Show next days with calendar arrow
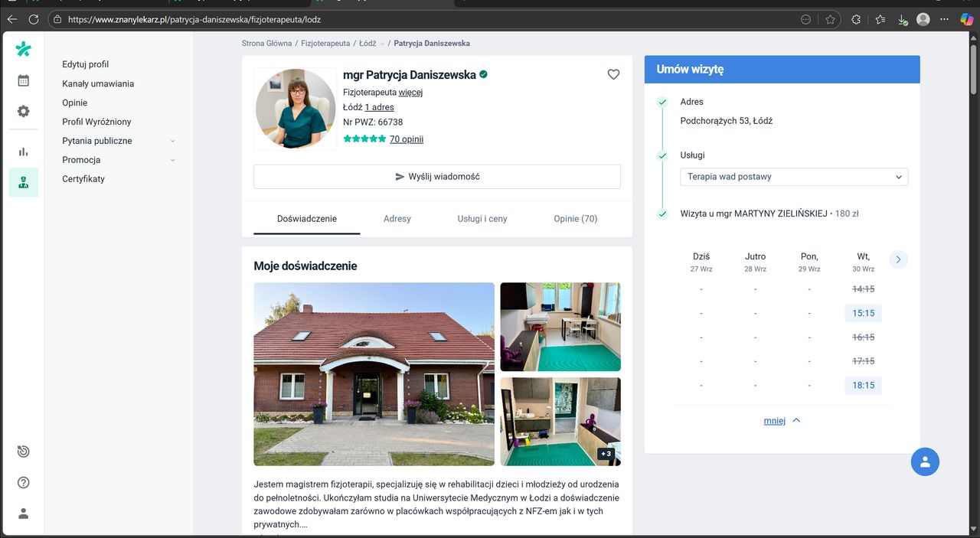This screenshot has height=538, width=980. coord(899,259)
